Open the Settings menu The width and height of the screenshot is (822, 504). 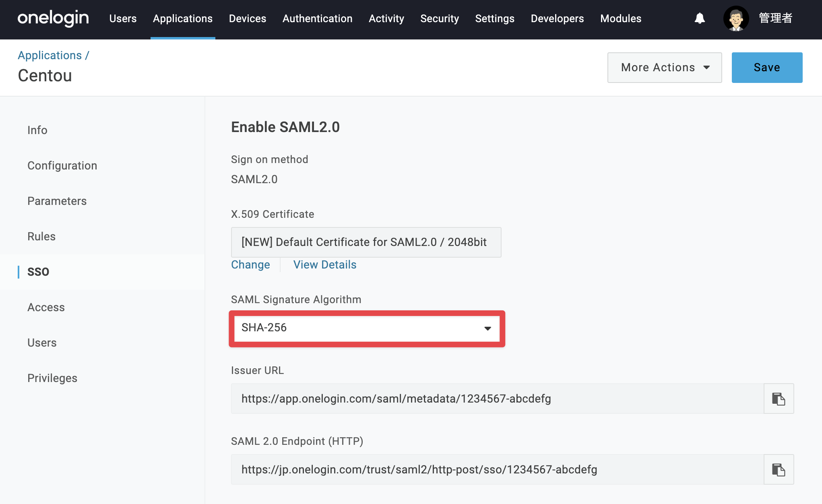pyautogui.click(x=495, y=19)
